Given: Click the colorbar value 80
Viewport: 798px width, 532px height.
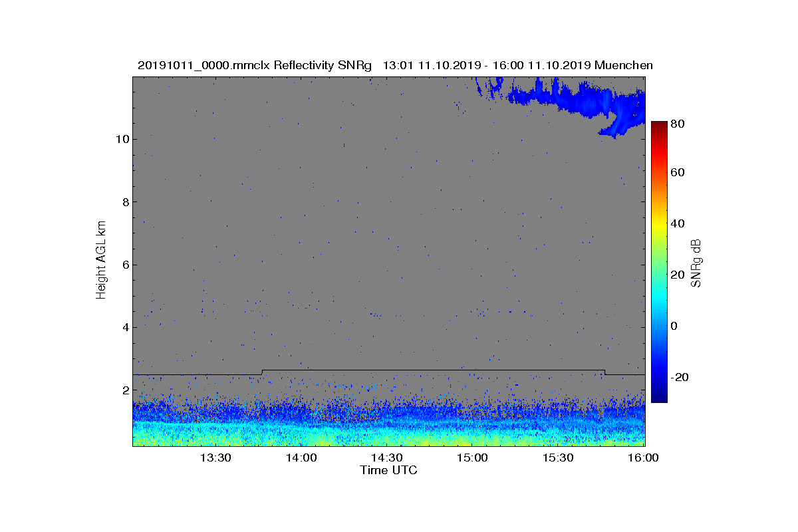Looking at the screenshot, I should [x=678, y=124].
